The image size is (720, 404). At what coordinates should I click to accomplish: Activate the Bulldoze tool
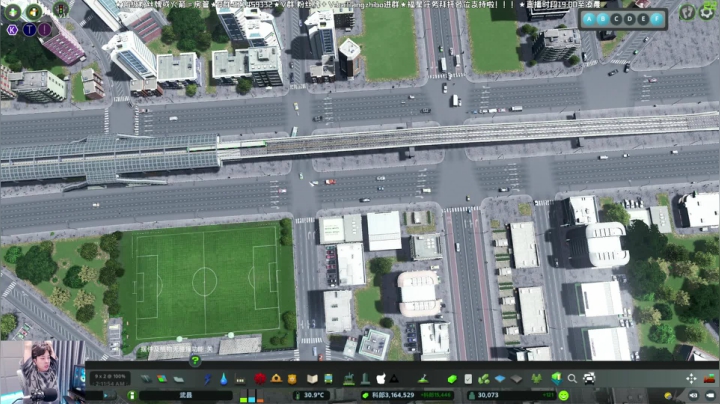(x=709, y=379)
